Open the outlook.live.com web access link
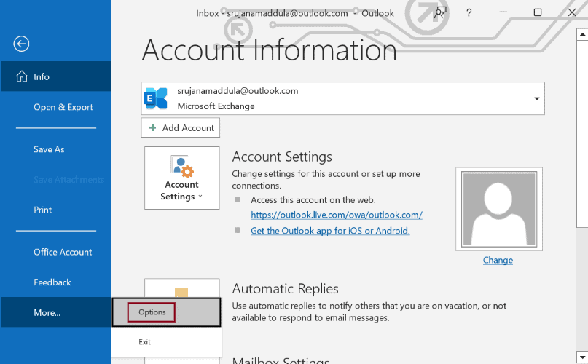This screenshot has width=588, height=364. (x=337, y=215)
